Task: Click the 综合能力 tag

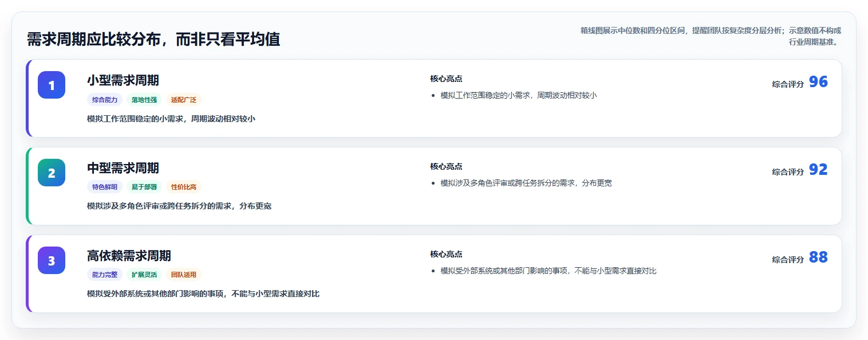Action: (x=105, y=100)
